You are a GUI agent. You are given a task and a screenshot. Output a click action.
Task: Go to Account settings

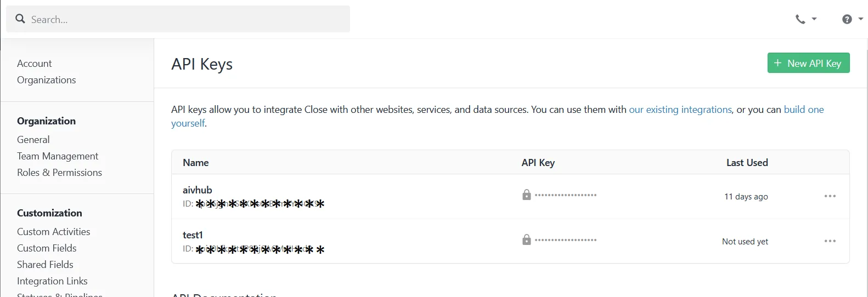coord(35,64)
